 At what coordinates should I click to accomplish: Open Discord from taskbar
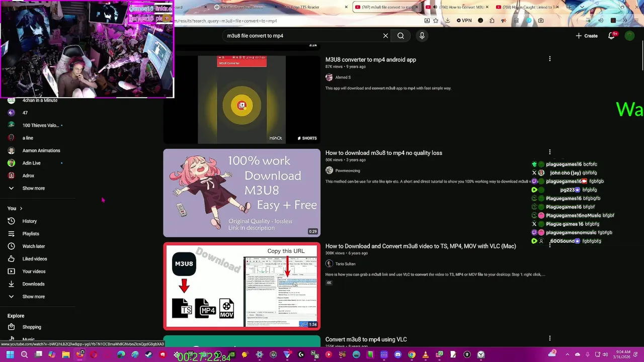click(398, 354)
